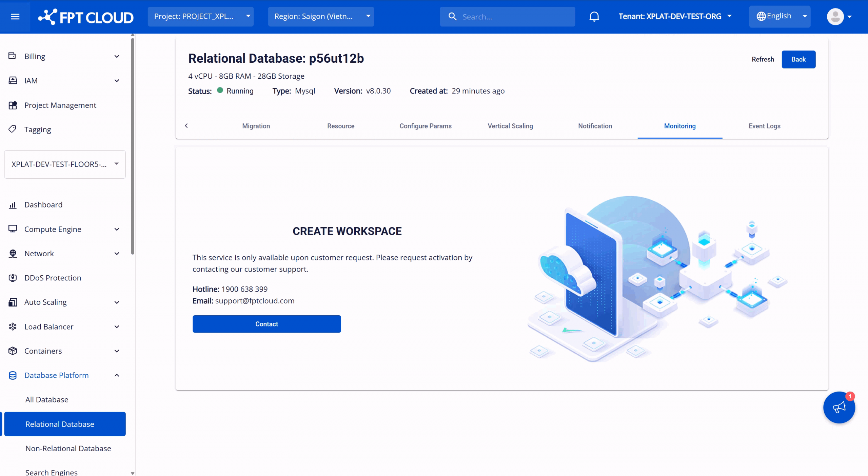The height and width of the screenshot is (476, 868).
Task: Open the English language dropdown
Action: pos(779,16)
